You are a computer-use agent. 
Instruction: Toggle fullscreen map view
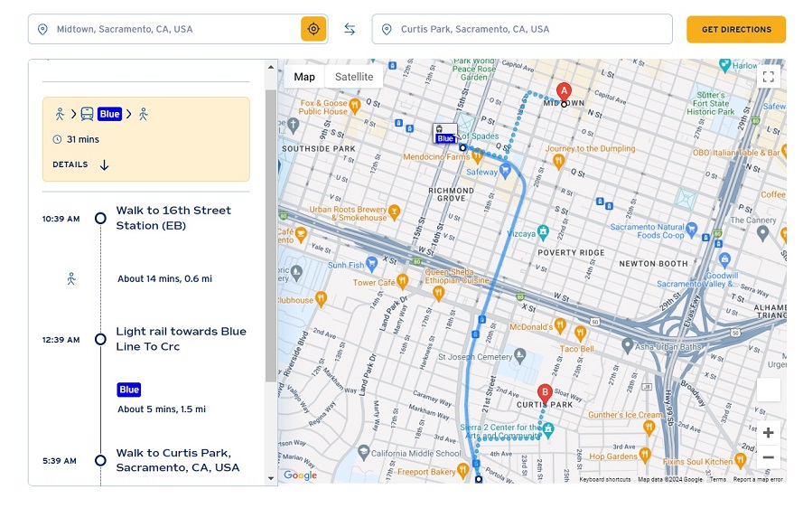point(768,77)
